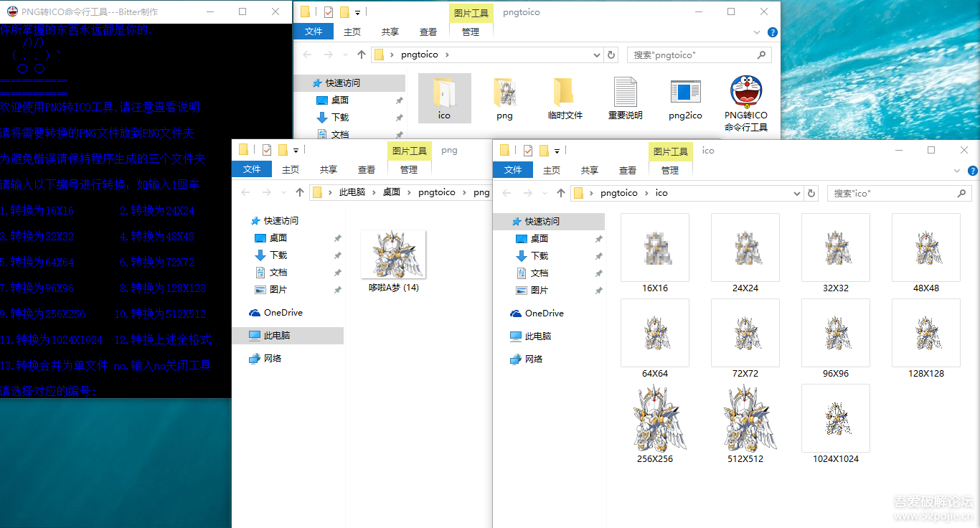Click the New folder quick-access icon in the pngtoico window
This screenshot has height=528, width=980.
click(x=344, y=11)
